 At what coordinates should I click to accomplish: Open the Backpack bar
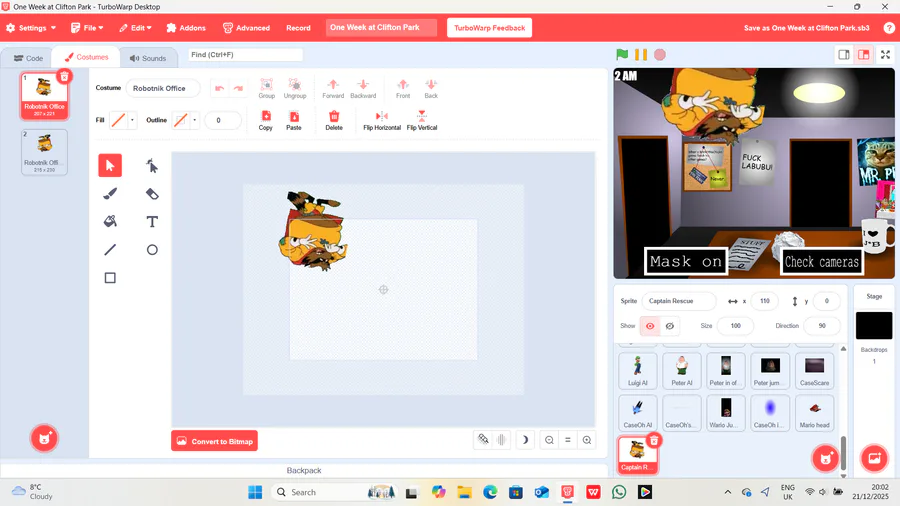304,470
